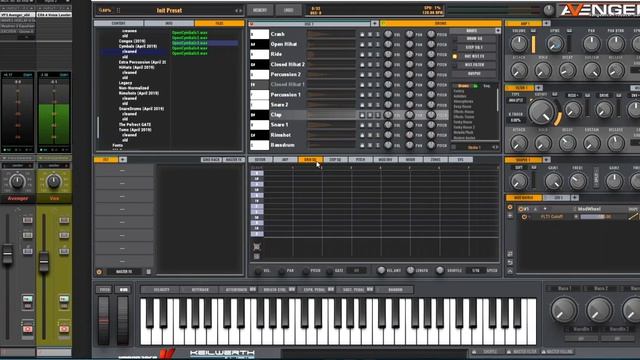Open the CONTENT browser tab
This screenshot has height=360, width=640.
point(119,23)
